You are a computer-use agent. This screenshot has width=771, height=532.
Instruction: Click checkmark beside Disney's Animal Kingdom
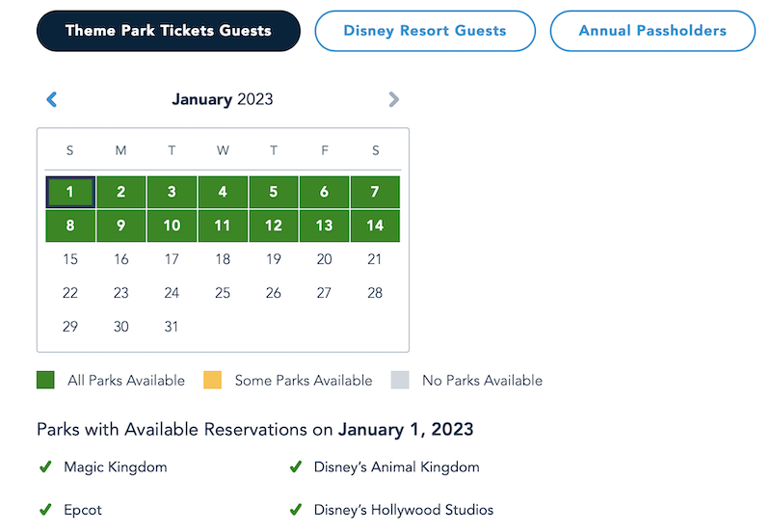pyautogui.click(x=296, y=467)
